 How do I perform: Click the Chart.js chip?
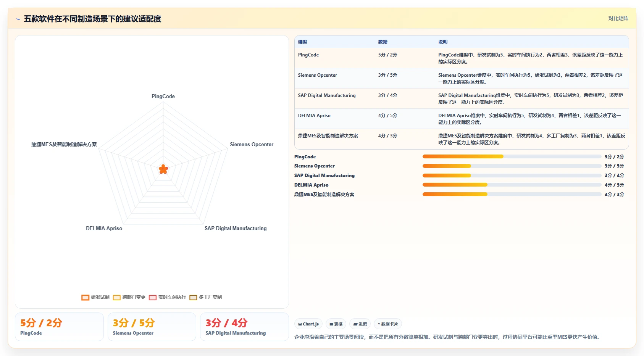pos(308,324)
